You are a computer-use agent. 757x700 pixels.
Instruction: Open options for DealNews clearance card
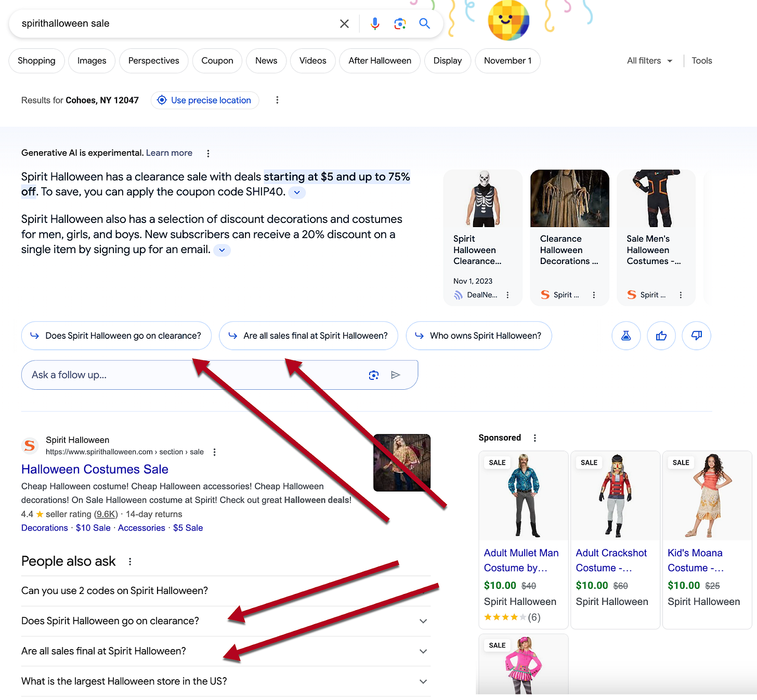point(507,295)
